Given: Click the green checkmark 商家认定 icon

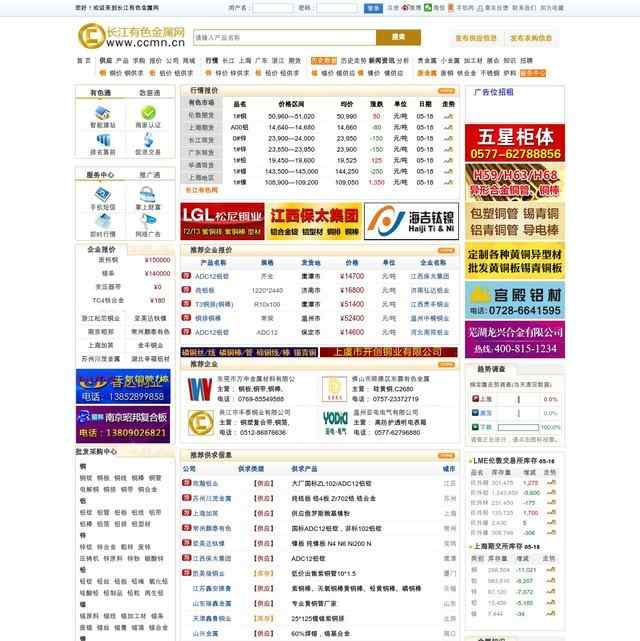Looking at the screenshot, I should coord(148,113).
